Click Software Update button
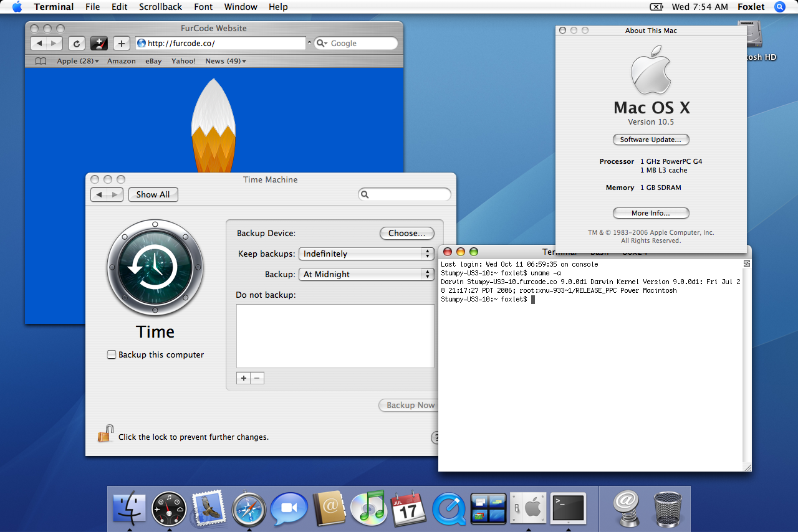This screenshot has width=798, height=532. click(x=651, y=140)
